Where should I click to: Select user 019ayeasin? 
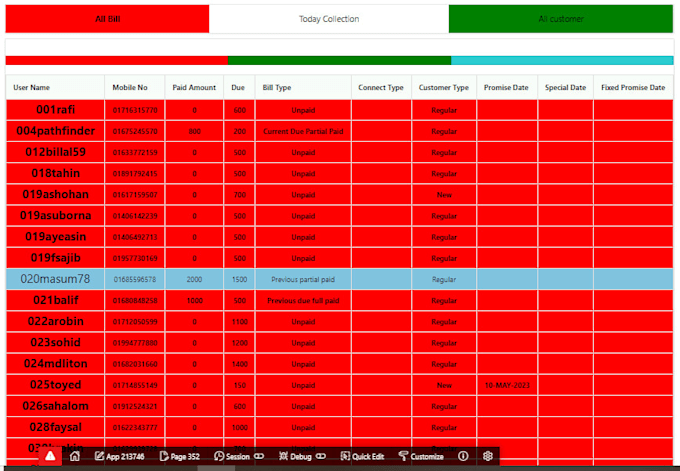coord(56,237)
